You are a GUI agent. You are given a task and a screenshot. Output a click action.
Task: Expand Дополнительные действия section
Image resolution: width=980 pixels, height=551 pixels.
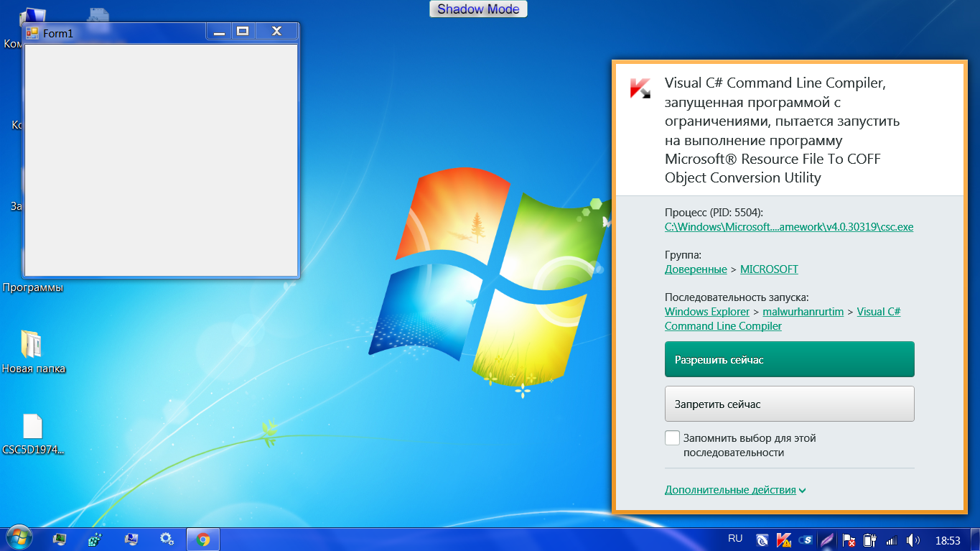tap(735, 490)
